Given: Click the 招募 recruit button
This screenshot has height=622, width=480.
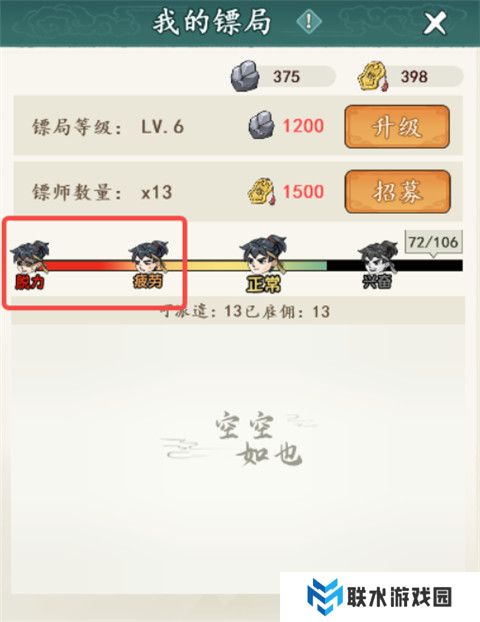Looking at the screenshot, I should 397,192.
